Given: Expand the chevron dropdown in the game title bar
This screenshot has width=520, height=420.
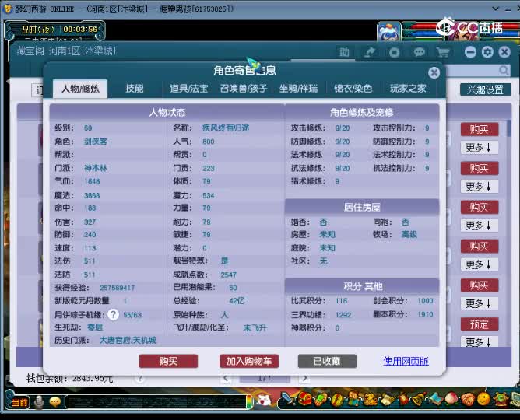Looking at the screenshot, I should coord(495,9).
